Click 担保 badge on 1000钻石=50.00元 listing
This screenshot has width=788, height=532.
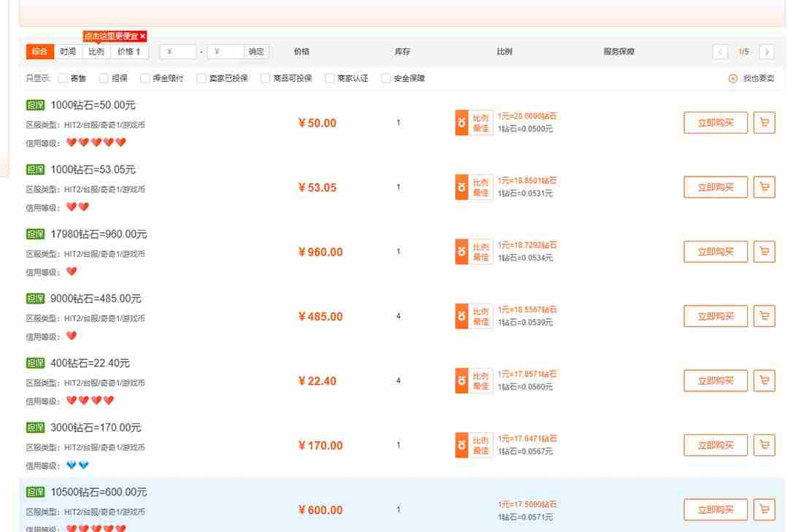click(35, 105)
